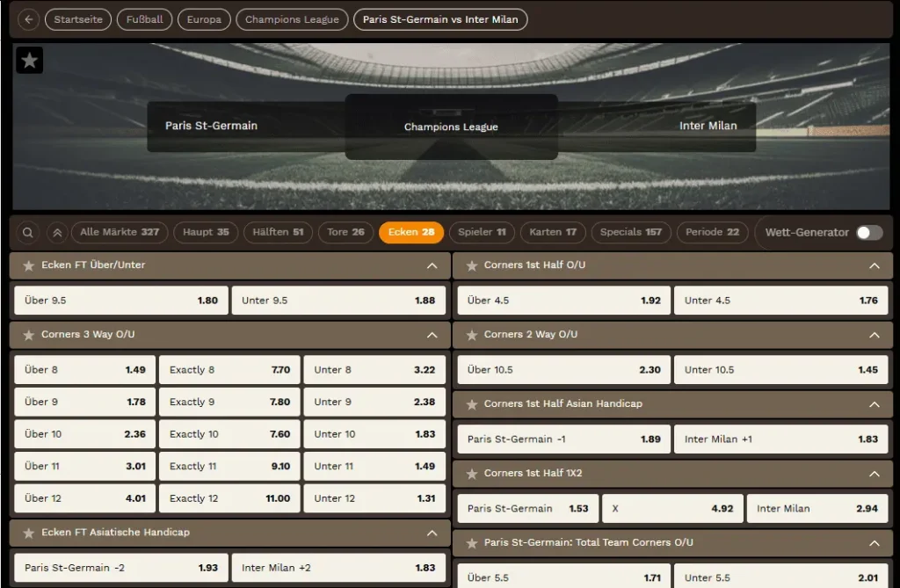Select Exactly 10 odds 7.60
The image size is (900, 588).
pos(229,434)
